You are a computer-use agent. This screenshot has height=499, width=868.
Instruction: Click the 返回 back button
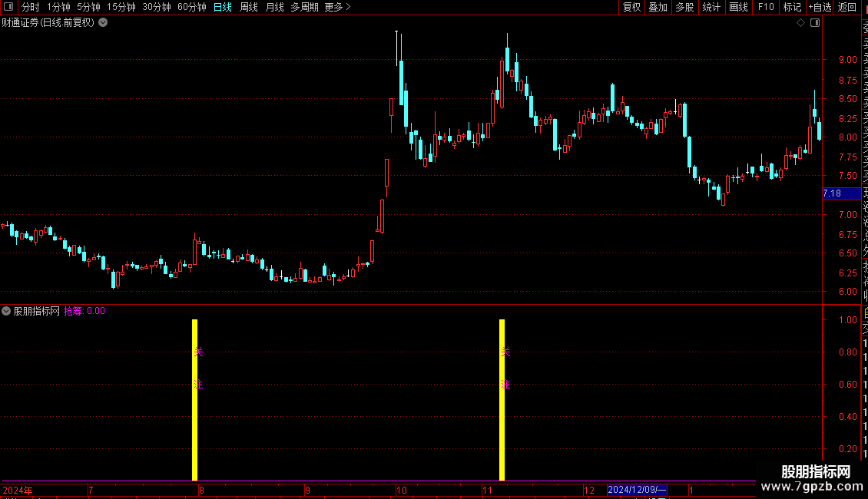click(847, 7)
